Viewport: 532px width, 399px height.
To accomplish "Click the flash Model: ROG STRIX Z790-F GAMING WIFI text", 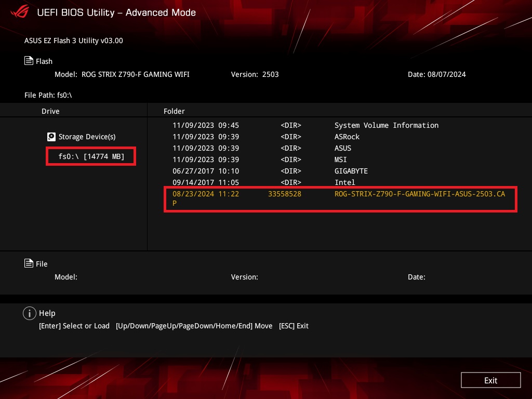I will 122,74.
